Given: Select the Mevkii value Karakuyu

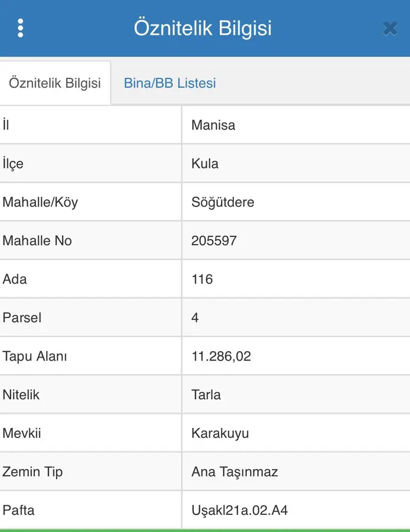Looking at the screenshot, I should click(220, 433).
